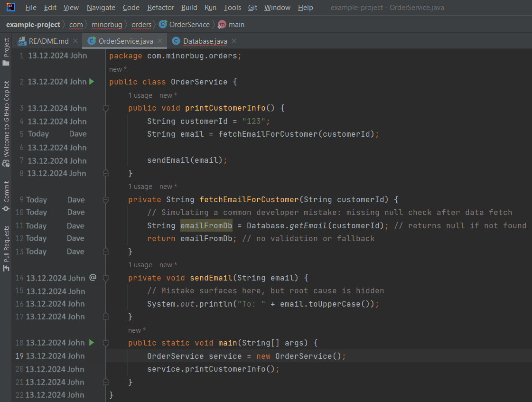Open the Commit tool window
The height and width of the screenshot is (402, 532).
point(6,196)
